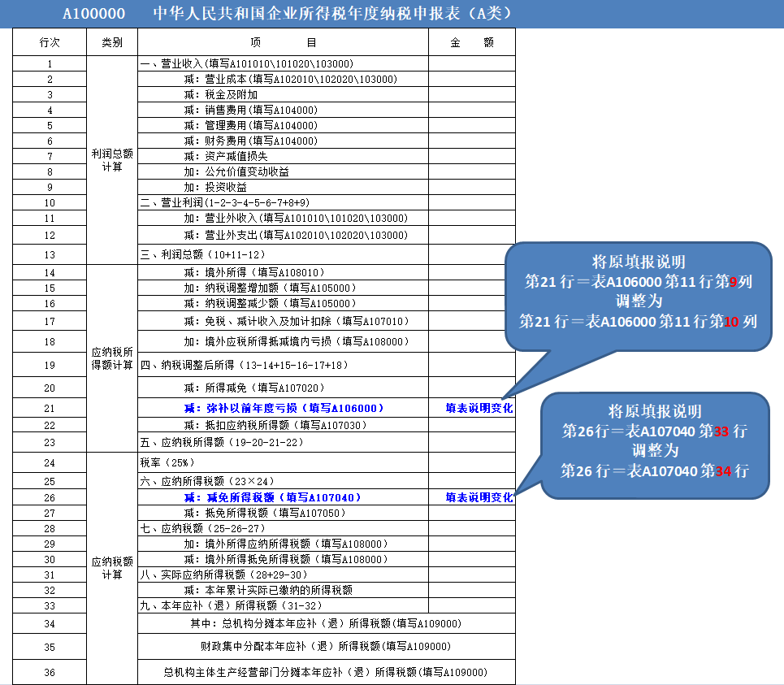Click the 行次 column header
Screen dimensions: 784x685
pos(50,42)
